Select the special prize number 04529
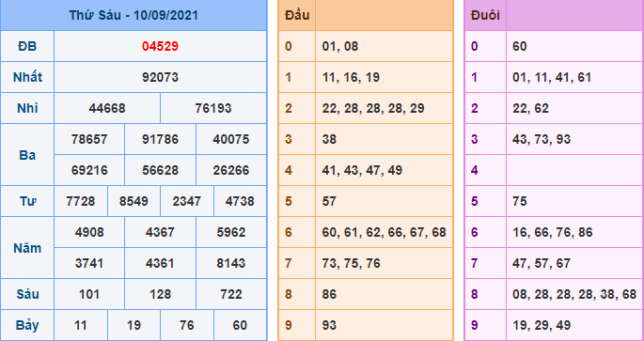 pyautogui.click(x=160, y=46)
